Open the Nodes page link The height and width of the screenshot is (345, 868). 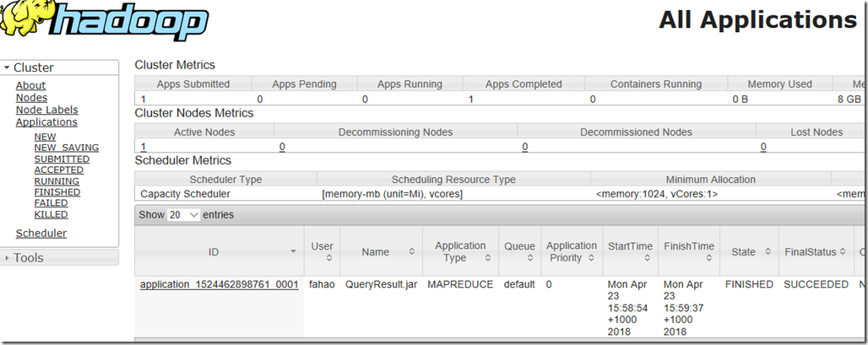click(x=31, y=98)
